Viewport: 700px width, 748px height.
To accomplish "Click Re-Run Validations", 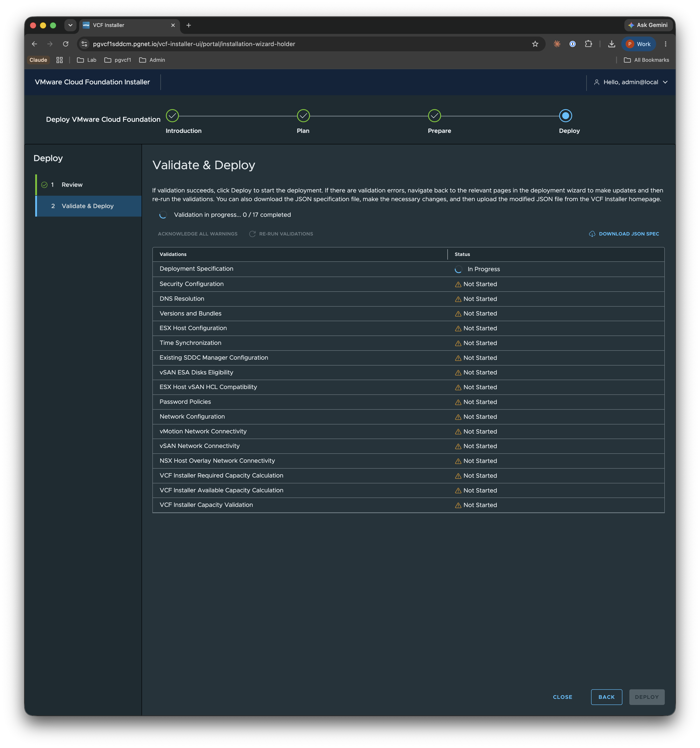I will (x=281, y=234).
